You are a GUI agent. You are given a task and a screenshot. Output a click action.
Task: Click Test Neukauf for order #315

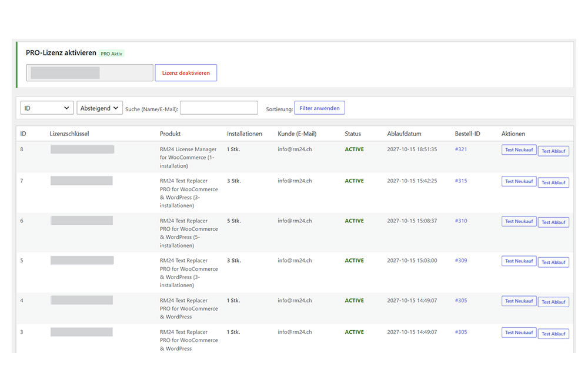(519, 181)
